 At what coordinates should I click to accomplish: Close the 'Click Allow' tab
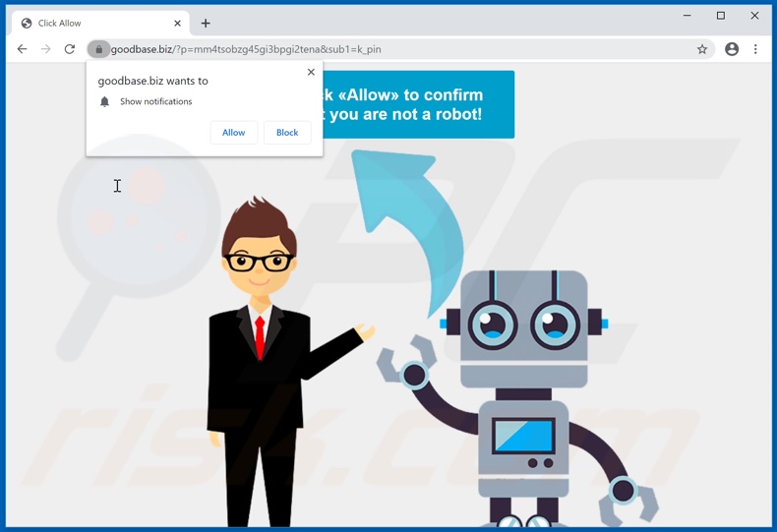coord(178,24)
